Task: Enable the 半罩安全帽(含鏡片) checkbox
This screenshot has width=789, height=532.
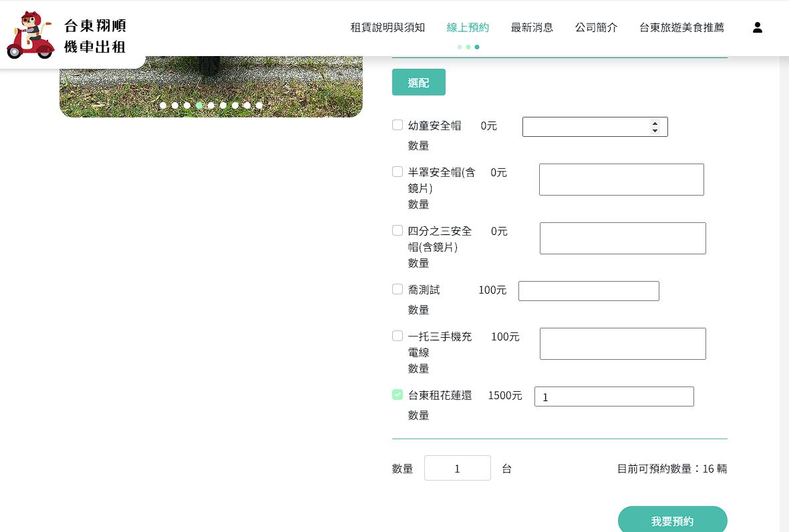Action: 398,172
